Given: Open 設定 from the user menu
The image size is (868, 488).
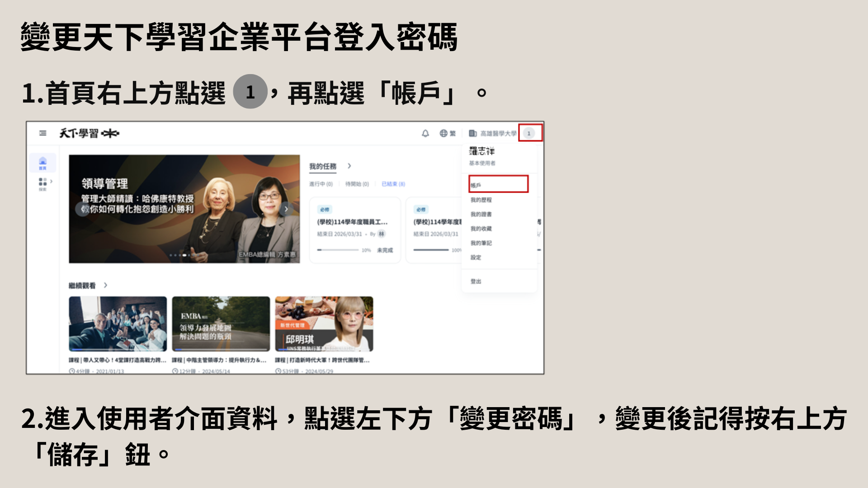Looking at the screenshot, I should (x=476, y=258).
